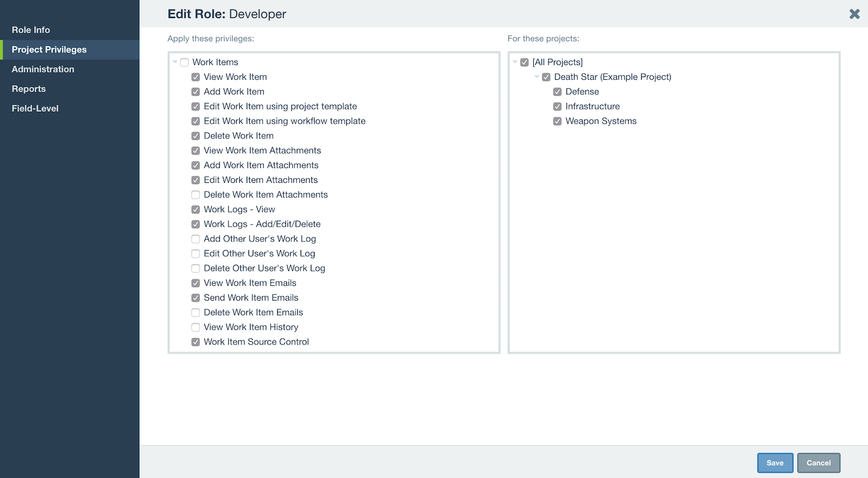Uncheck Work Item Source Control
868x478 pixels.
(196, 342)
